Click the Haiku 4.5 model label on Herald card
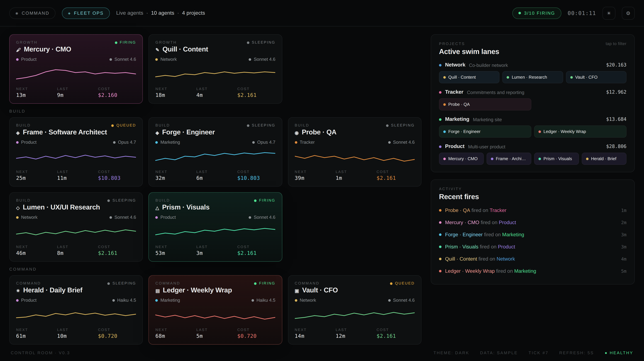The image size is (644, 361). coord(124,300)
